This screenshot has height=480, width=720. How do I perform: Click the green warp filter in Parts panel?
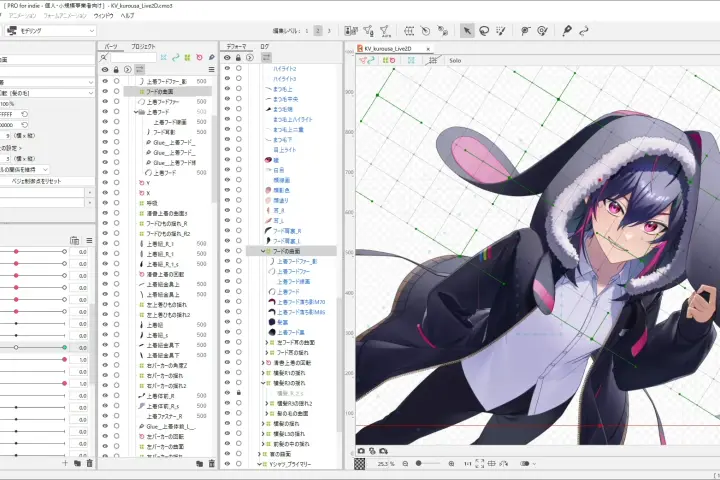[187, 57]
